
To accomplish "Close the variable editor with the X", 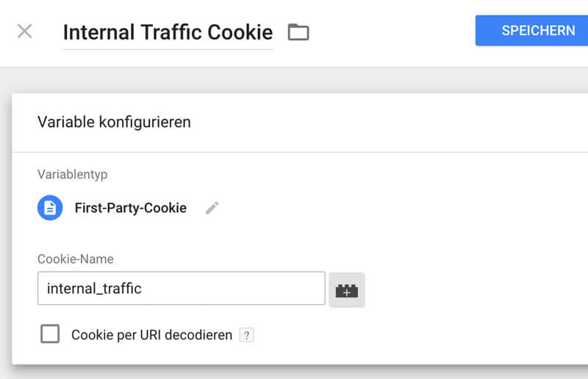I will tap(25, 31).
